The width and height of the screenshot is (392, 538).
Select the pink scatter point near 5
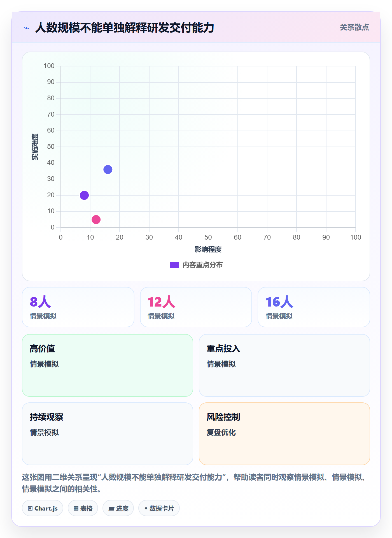point(96,219)
